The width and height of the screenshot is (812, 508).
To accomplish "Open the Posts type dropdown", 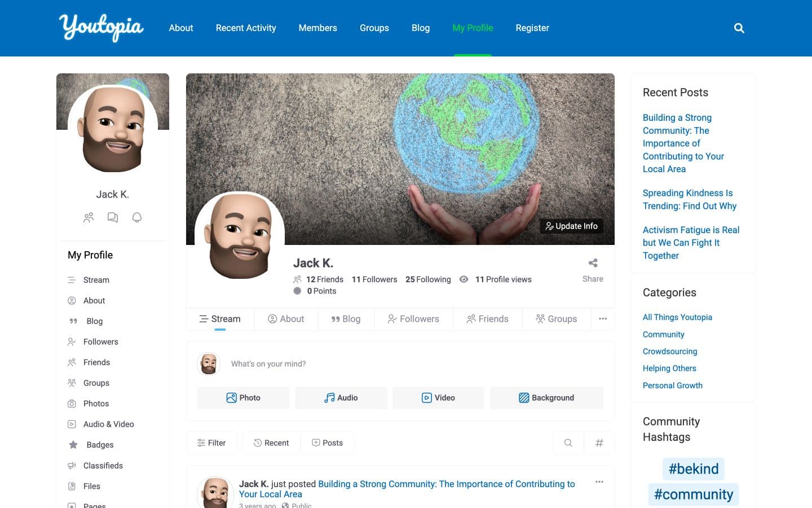I will tap(327, 443).
